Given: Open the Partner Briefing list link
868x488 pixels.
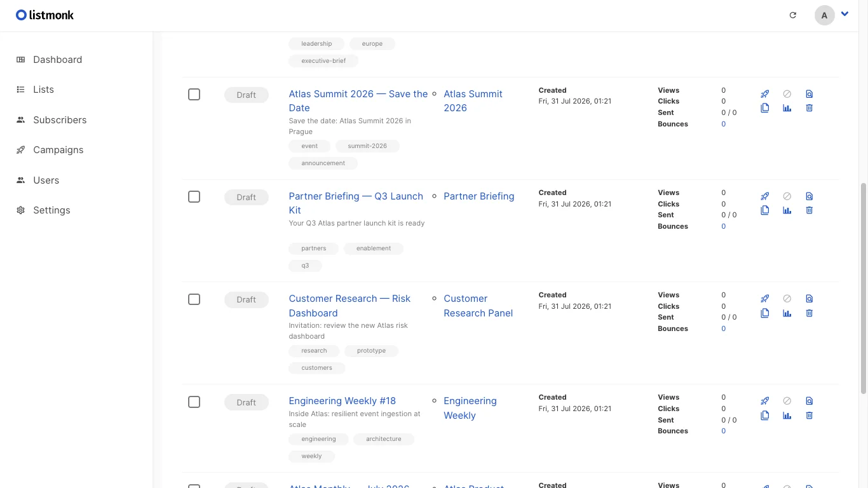Looking at the screenshot, I should pyautogui.click(x=479, y=196).
